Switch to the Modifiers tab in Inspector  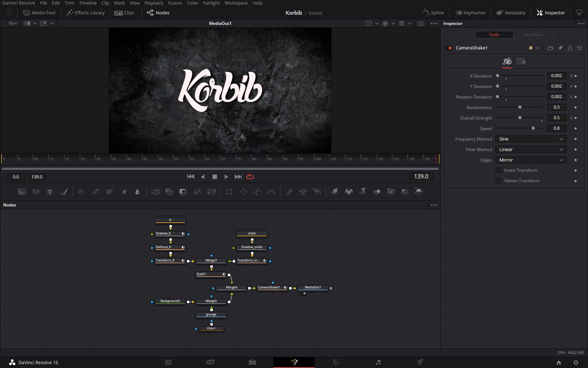coord(533,35)
